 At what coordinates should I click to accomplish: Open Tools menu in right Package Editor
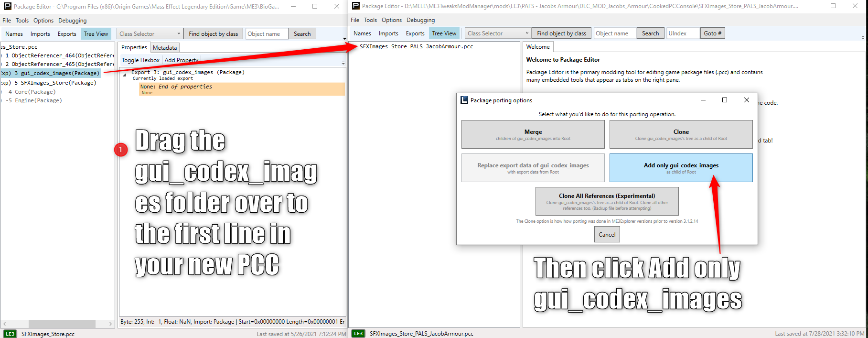(370, 20)
